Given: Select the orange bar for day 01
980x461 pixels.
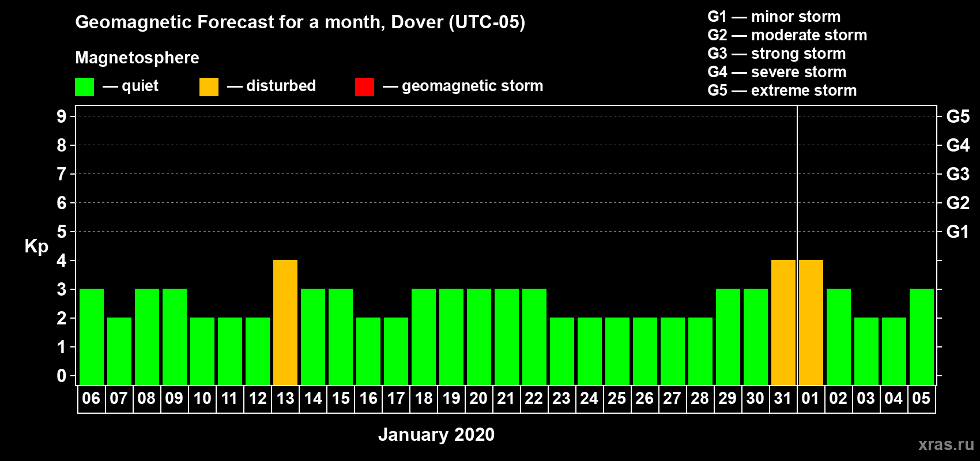Looking at the screenshot, I should coord(811,322).
